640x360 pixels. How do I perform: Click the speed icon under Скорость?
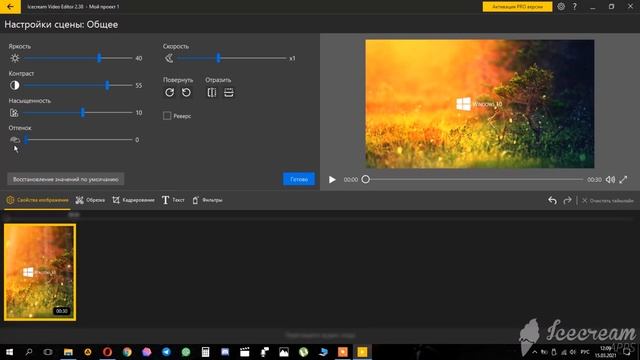pyautogui.click(x=169, y=58)
